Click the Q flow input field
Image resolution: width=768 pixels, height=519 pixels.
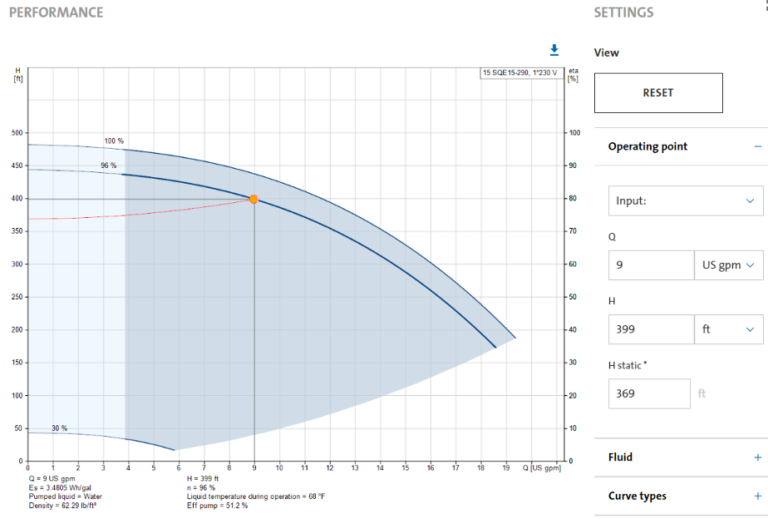(x=650, y=265)
